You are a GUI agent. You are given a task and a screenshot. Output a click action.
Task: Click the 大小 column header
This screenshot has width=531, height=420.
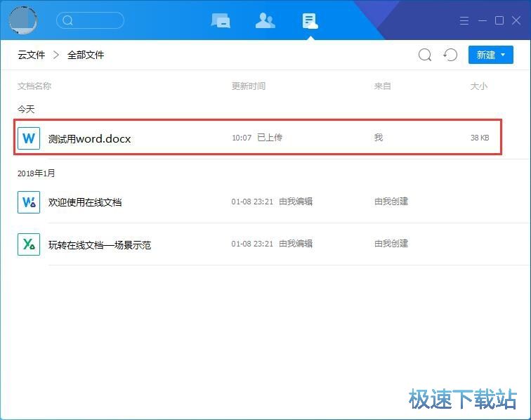tap(479, 86)
